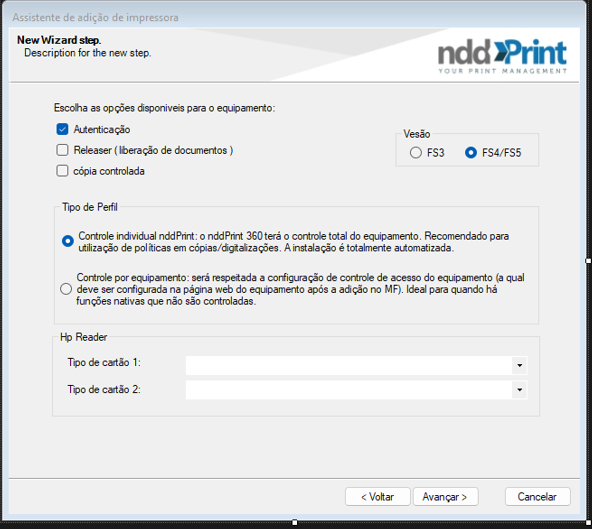
Task: Click the Assistente de adição de impressora title bar
Action: pos(294,17)
